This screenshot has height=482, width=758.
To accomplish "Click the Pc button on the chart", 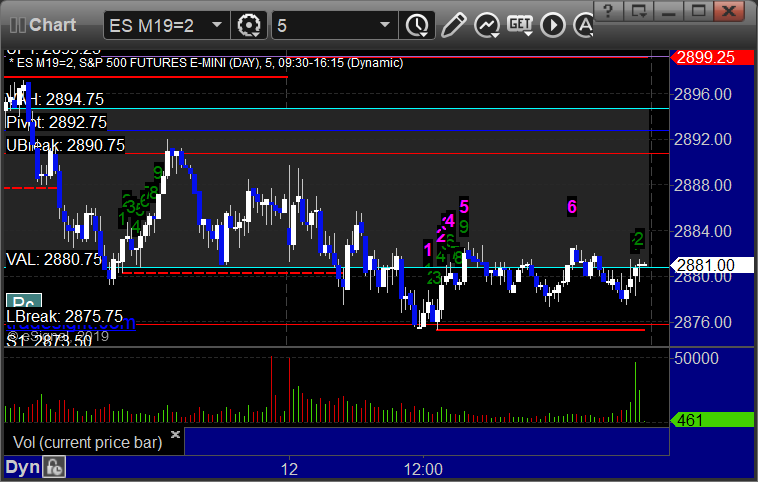I will pyautogui.click(x=24, y=301).
